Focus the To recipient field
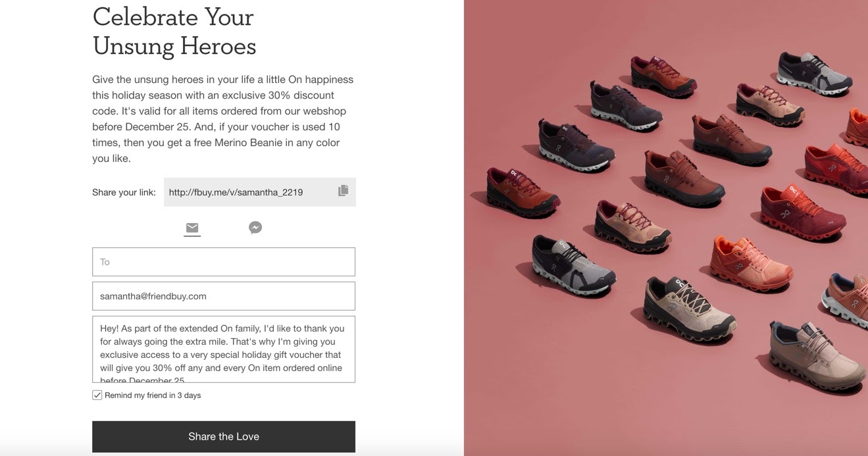Screen dimensions: 868x456 [x=224, y=262]
